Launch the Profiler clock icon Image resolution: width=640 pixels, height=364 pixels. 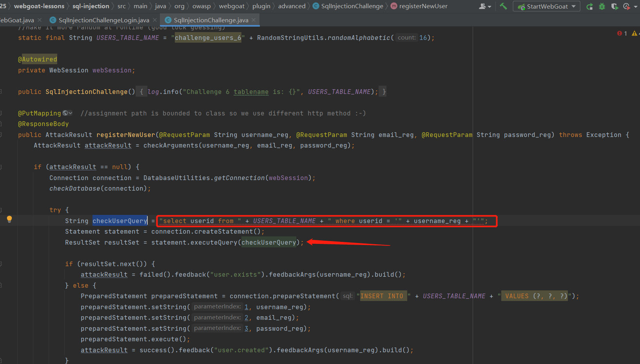coord(627,6)
